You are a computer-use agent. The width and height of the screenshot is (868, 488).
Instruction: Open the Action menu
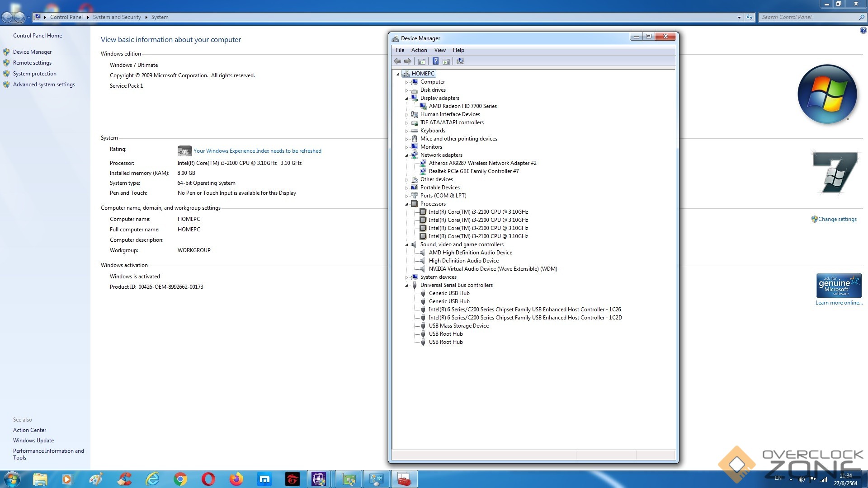coord(419,50)
